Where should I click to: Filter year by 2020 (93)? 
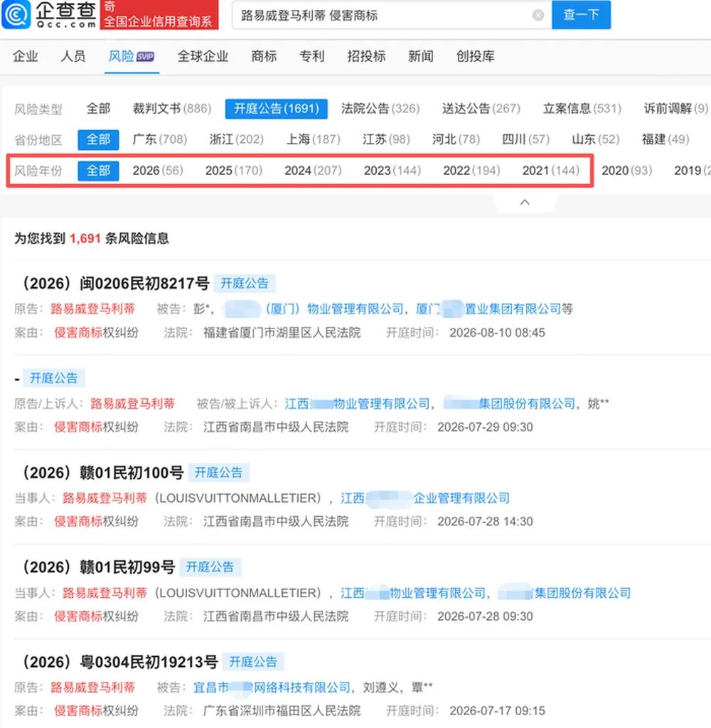(x=627, y=171)
